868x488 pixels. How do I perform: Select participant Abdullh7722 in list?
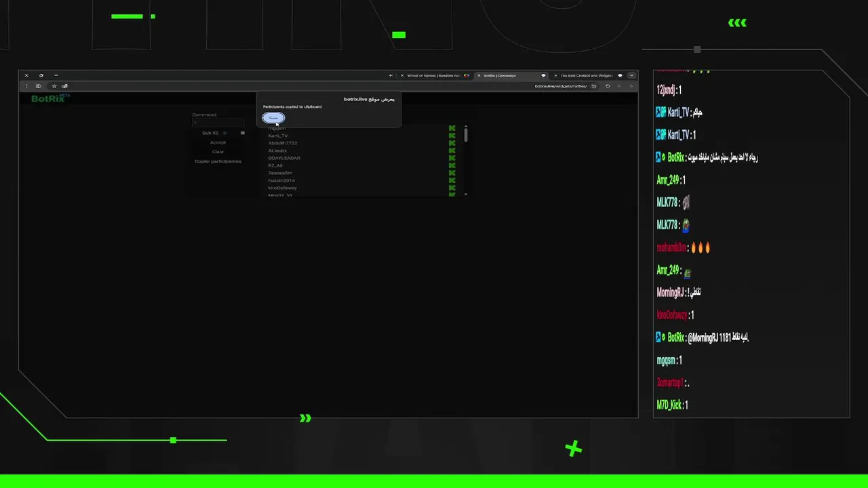pyautogui.click(x=283, y=143)
